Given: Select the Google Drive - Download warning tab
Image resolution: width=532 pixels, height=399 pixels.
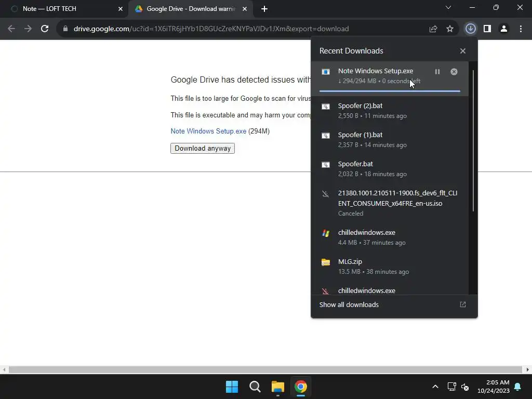Looking at the screenshot, I should pyautogui.click(x=191, y=9).
